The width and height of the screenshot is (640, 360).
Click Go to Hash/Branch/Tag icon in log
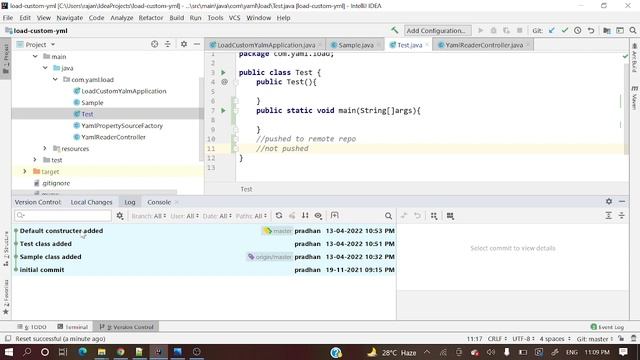[334, 216]
